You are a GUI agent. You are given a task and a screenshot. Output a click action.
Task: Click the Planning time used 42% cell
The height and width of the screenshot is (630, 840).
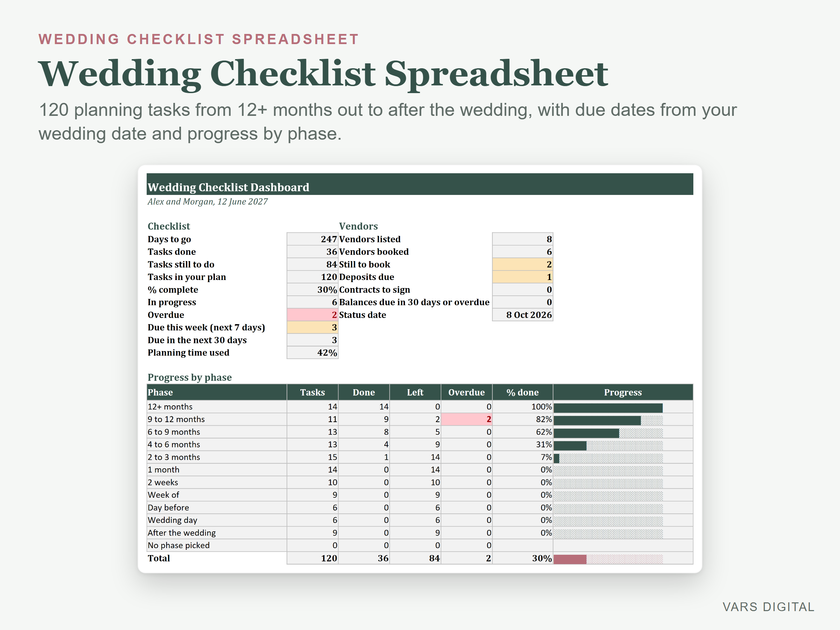(312, 353)
